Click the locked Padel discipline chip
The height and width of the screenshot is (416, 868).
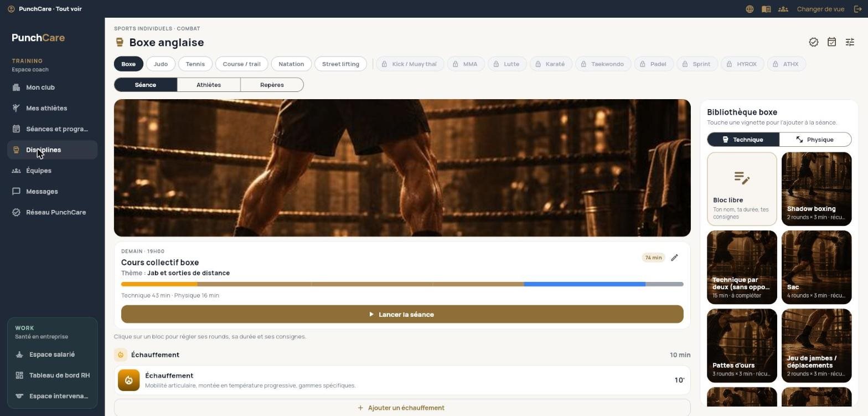pyautogui.click(x=653, y=64)
